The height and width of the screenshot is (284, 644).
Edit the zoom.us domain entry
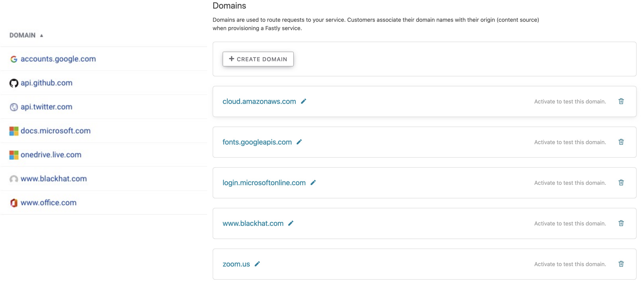(257, 264)
